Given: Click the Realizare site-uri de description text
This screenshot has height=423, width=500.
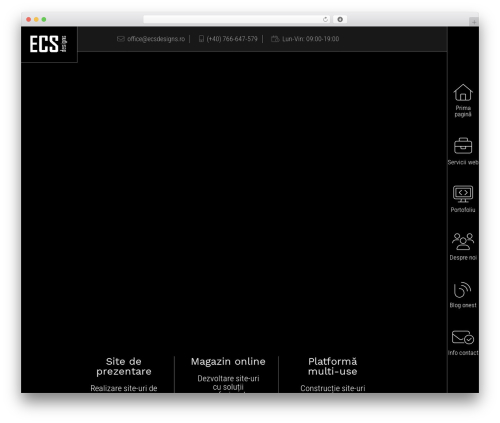Looking at the screenshot, I should (124, 388).
